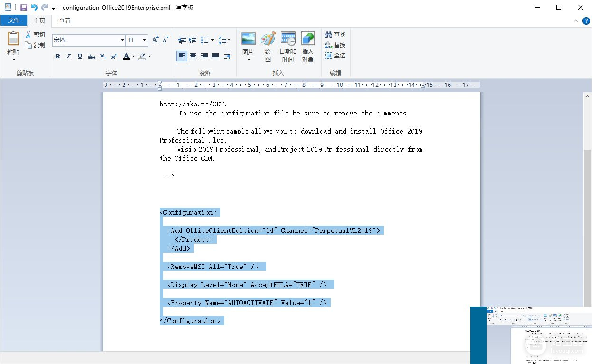Viewport: 592px width, 364px height.
Task: Toggle center text alignment
Action: pyautogui.click(x=193, y=56)
